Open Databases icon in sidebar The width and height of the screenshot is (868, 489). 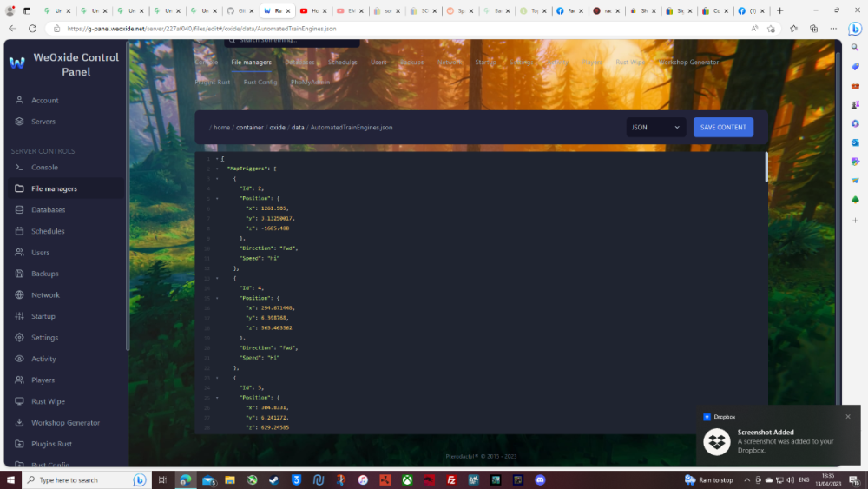(19, 210)
